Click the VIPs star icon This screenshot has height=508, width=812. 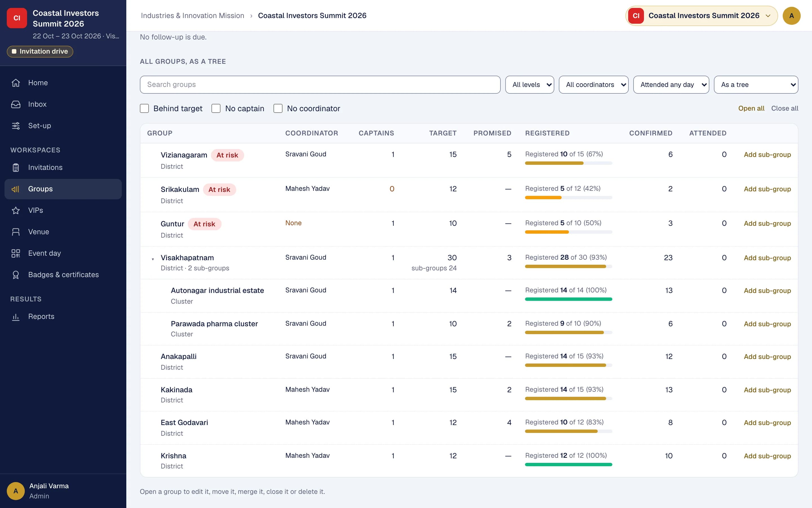[16, 210]
